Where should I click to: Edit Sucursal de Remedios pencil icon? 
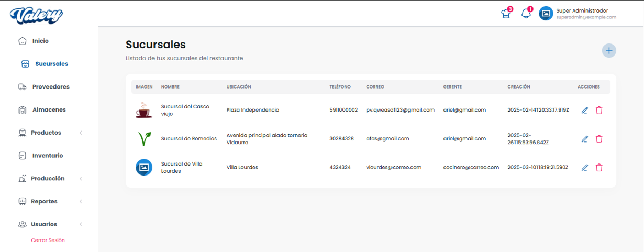(x=585, y=139)
